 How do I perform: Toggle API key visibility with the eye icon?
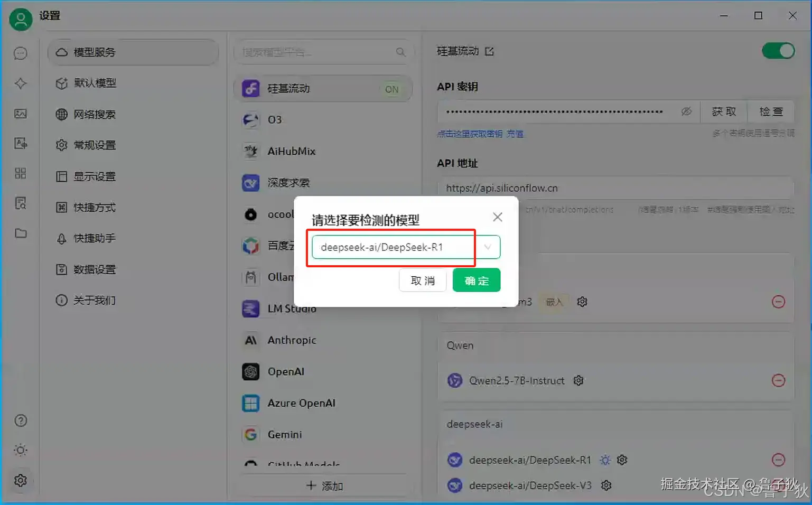686,111
